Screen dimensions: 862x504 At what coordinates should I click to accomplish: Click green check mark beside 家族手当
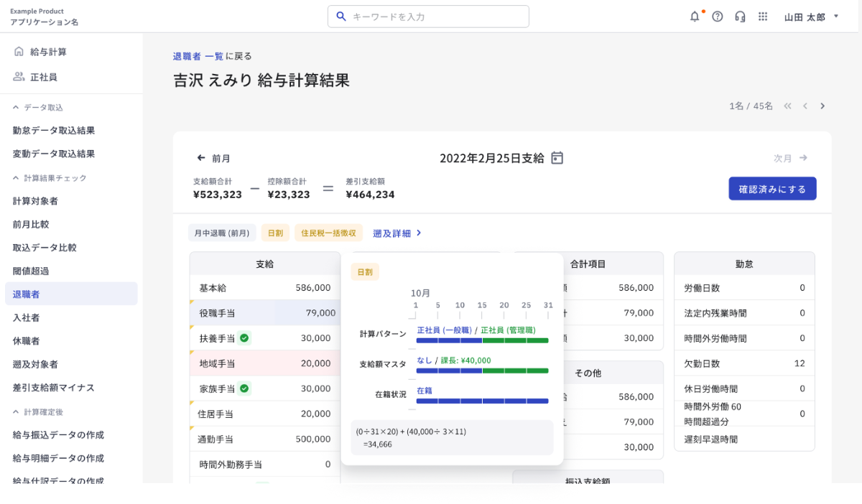pos(244,388)
